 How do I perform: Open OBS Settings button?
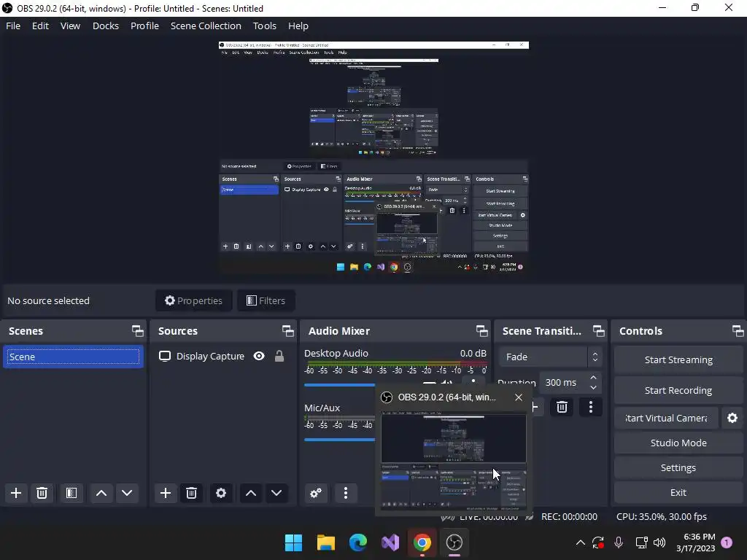point(678,467)
